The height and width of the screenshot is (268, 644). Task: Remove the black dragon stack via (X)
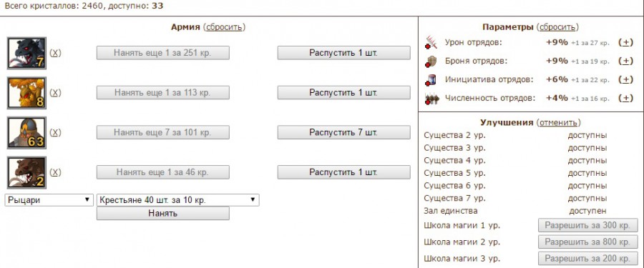click(x=55, y=53)
